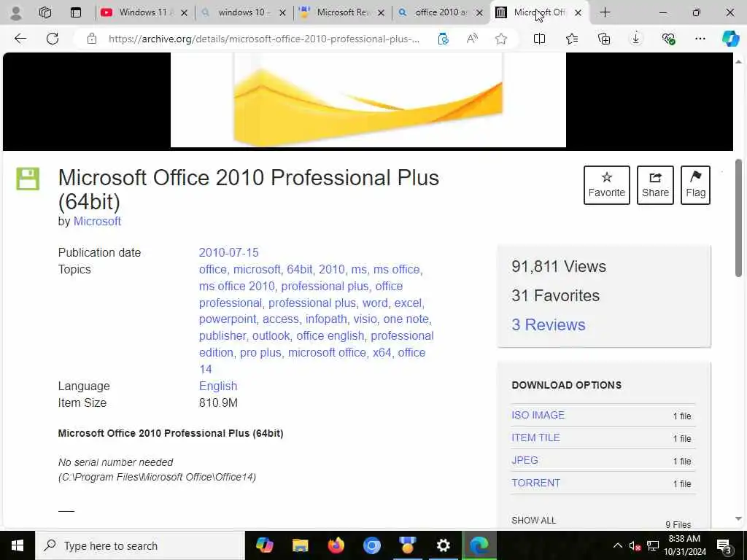
Task: Open the 3 Reviews link
Action: click(x=549, y=324)
